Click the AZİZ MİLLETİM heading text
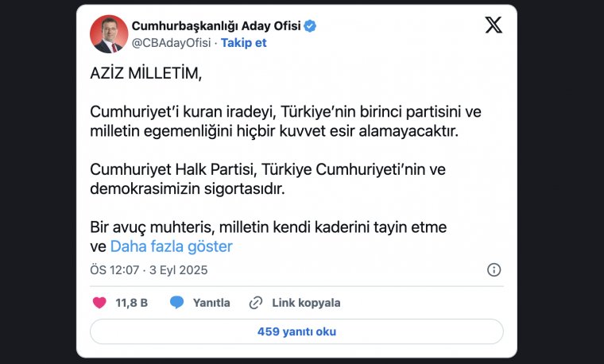This screenshot has width=604, height=364. [146, 74]
